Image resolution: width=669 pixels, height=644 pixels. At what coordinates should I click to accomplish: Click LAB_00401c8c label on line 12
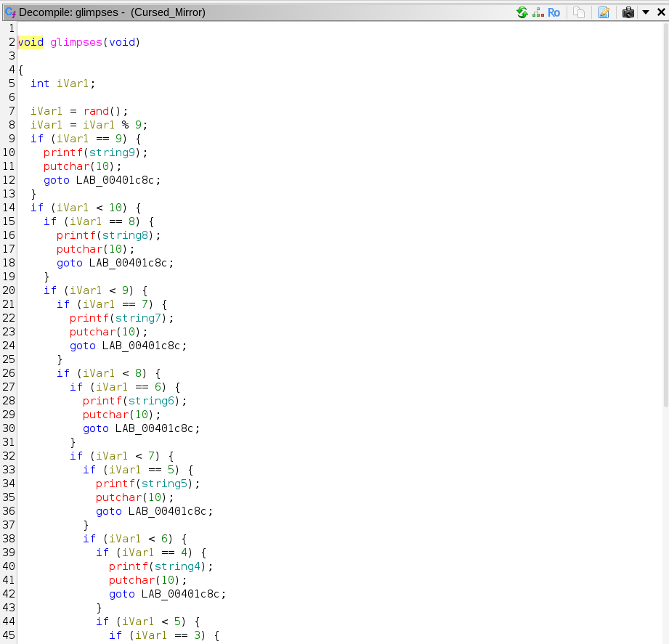pyautogui.click(x=115, y=180)
